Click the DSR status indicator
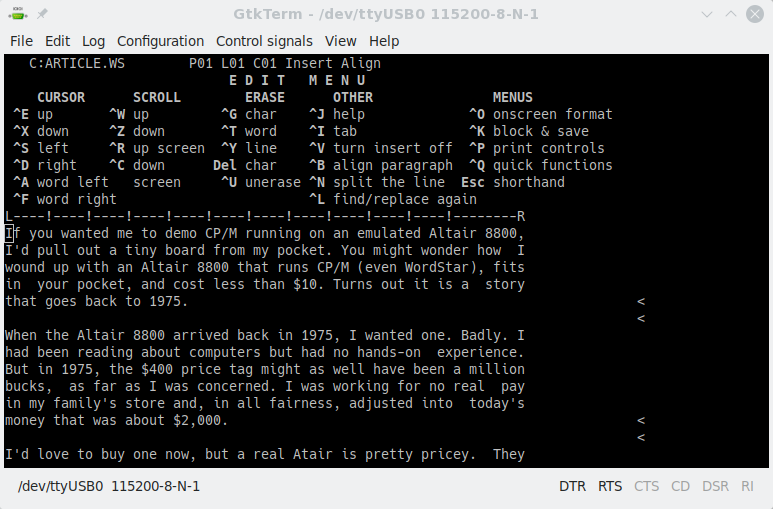 [715, 486]
